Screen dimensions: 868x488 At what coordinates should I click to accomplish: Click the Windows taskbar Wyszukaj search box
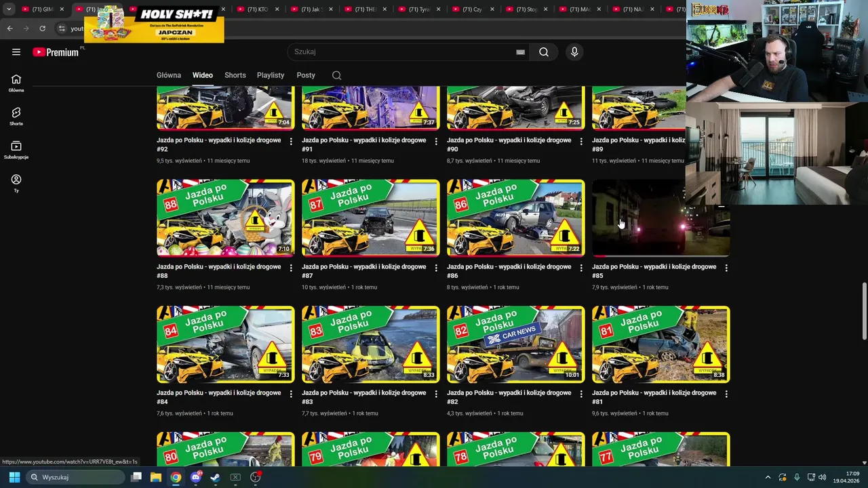pos(74,477)
